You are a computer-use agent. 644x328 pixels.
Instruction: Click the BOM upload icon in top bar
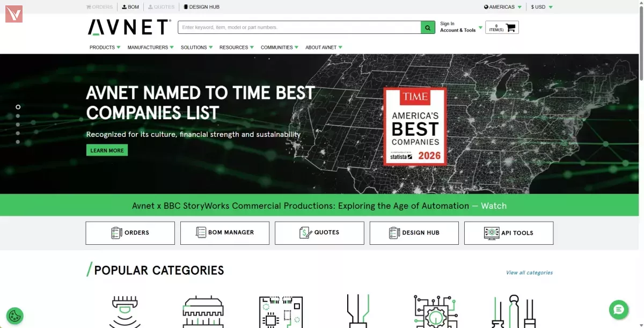coord(125,7)
